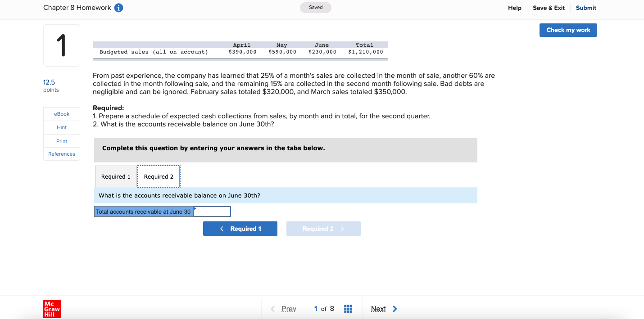Focus the accounts receivable input field
This screenshot has height=319, width=644.
(x=212, y=211)
